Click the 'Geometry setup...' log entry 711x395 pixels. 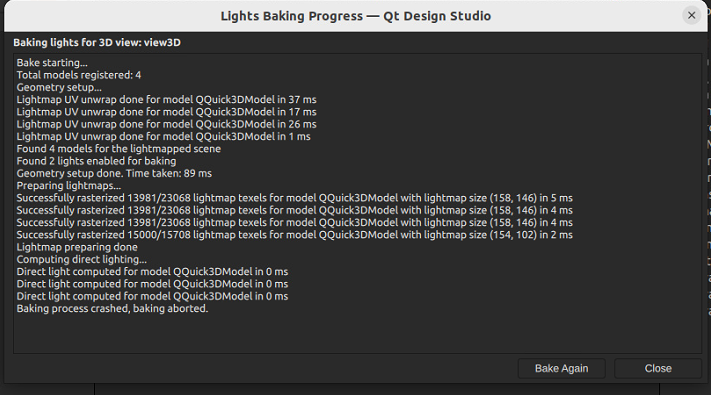pos(59,88)
